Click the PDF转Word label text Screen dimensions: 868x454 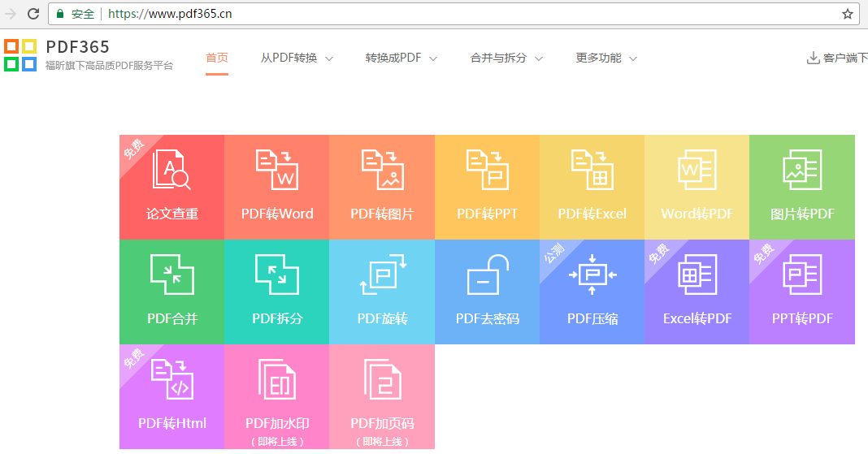pos(277,214)
